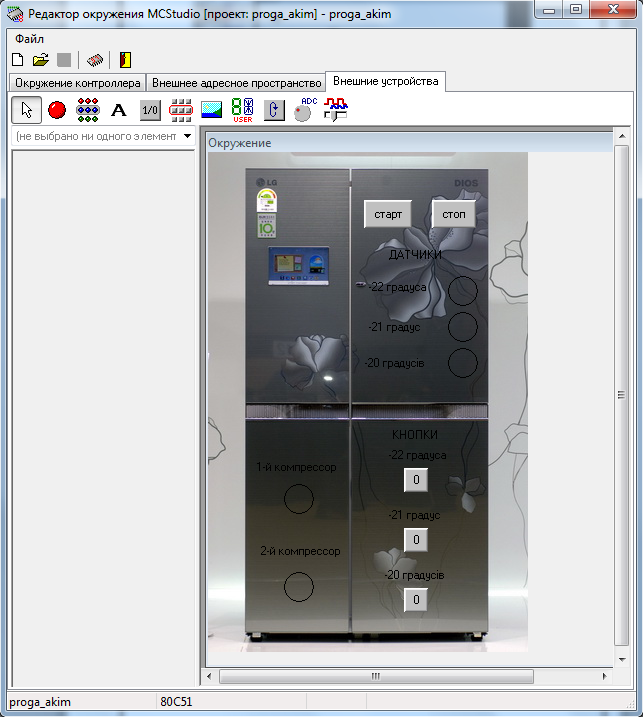This screenshot has height=717, width=643.
Task: Click the fridge touchscreen display image
Action: coord(298,266)
